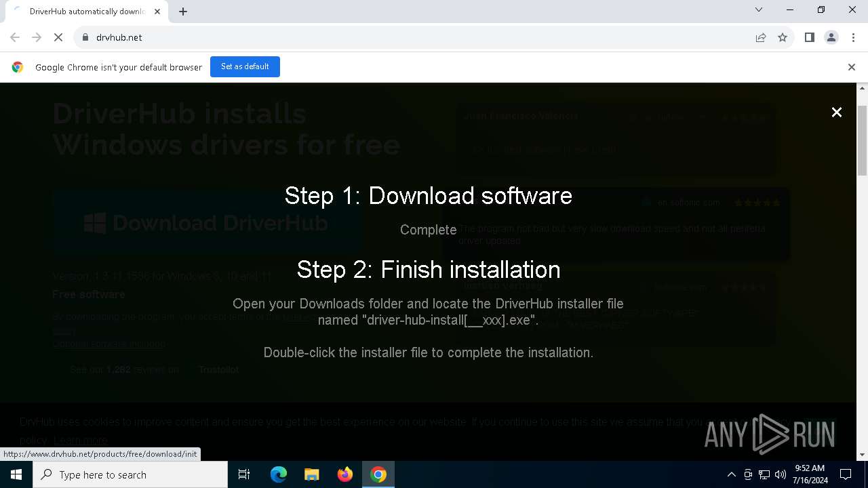Launch Firefox from the taskbar
Viewport: 868px width, 488px height.
[344, 474]
